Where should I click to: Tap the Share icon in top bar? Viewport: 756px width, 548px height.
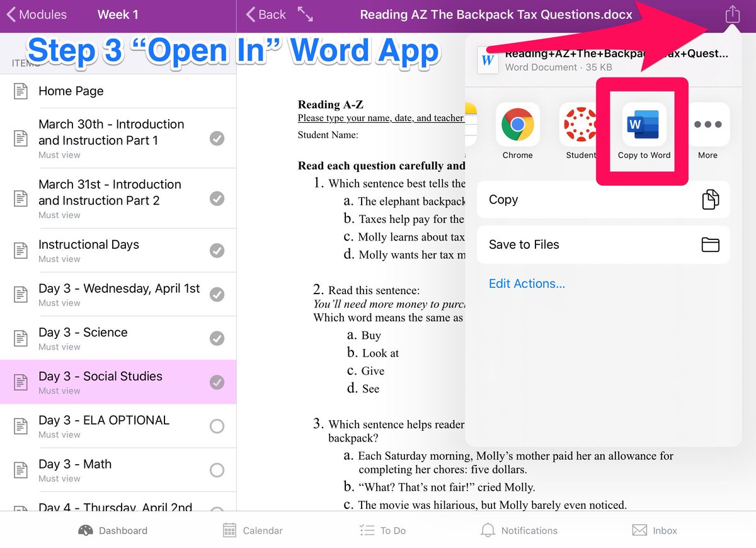tap(732, 14)
